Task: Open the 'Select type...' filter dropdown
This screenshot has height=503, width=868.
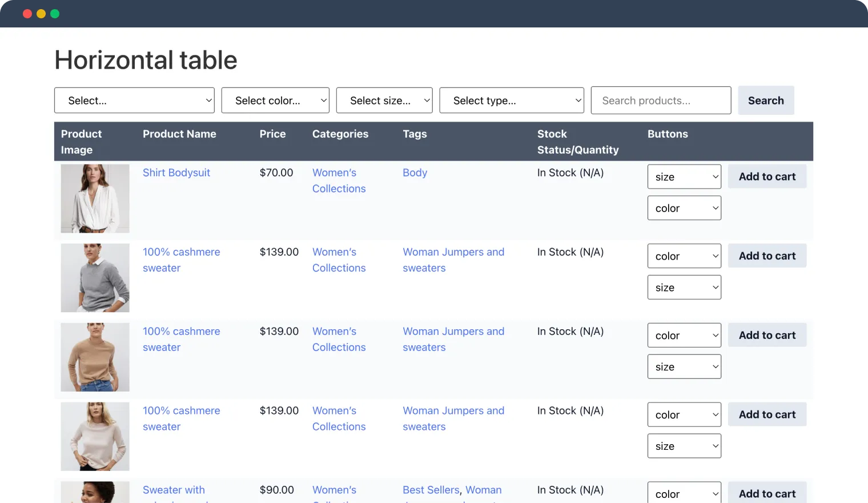Action: click(512, 101)
